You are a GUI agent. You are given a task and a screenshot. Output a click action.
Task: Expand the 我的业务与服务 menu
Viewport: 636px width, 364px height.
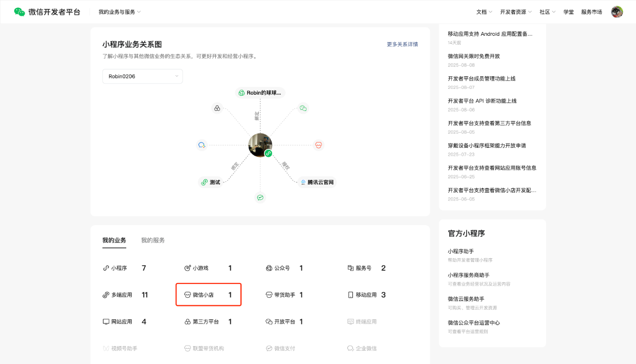pos(119,12)
